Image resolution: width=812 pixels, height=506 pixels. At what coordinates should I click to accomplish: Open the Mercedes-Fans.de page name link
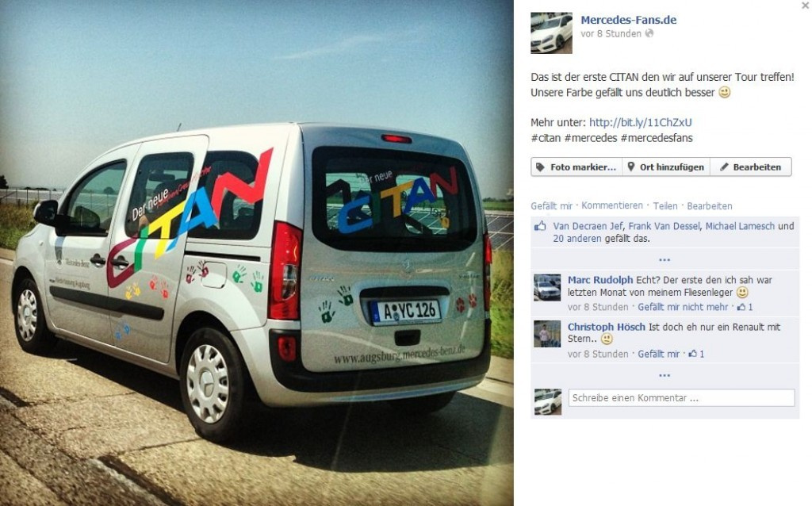(628, 20)
